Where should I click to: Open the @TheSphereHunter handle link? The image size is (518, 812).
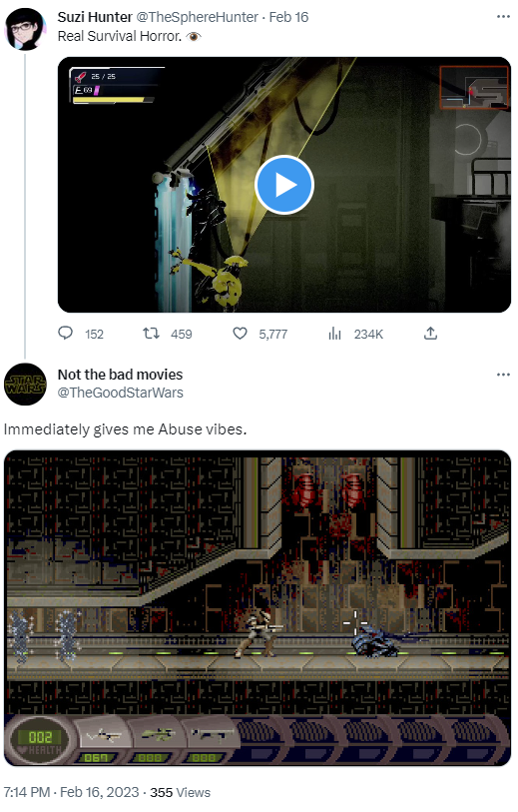click(197, 17)
